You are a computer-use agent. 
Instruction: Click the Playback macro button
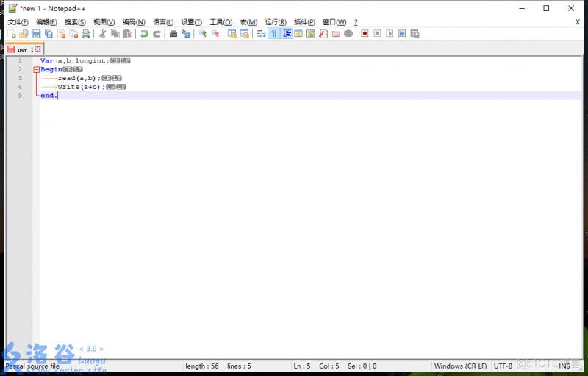(390, 34)
